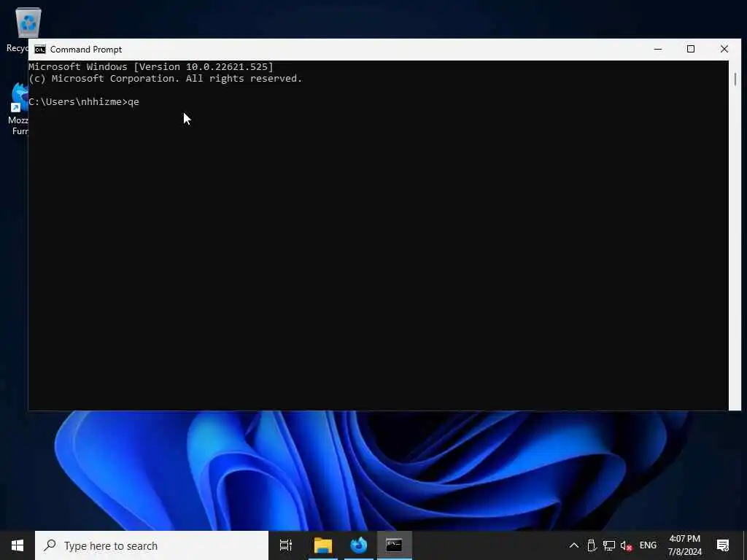Open the network status tray icon
The image size is (747, 560).
pyautogui.click(x=609, y=545)
